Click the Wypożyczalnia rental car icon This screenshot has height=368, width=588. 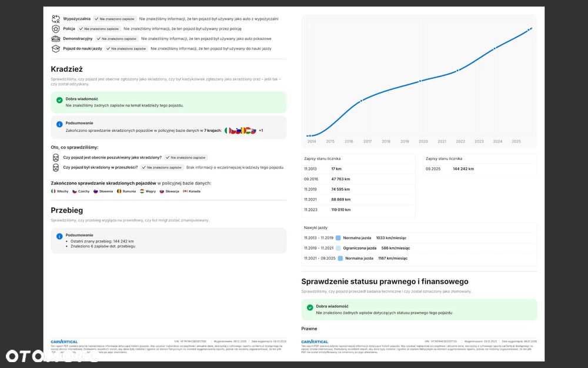[x=56, y=19]
